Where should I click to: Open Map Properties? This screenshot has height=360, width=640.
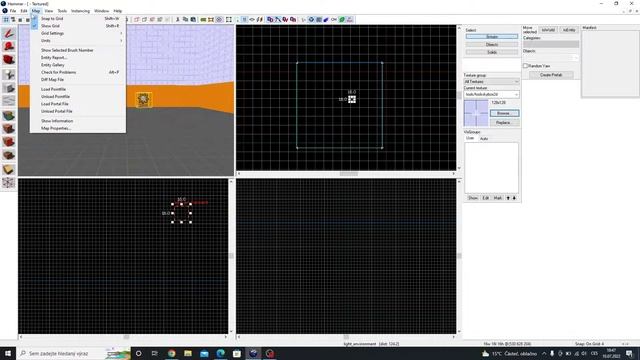78,129
